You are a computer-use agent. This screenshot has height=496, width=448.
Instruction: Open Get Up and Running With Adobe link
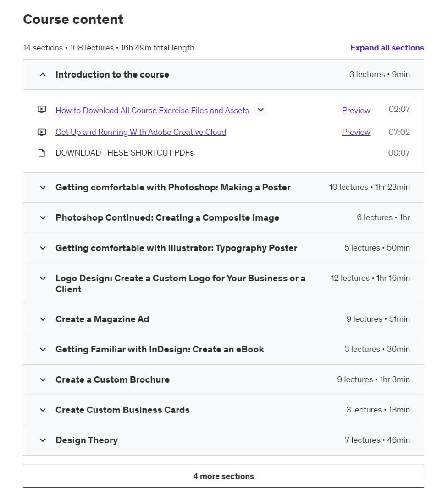[x=141, y=132]
